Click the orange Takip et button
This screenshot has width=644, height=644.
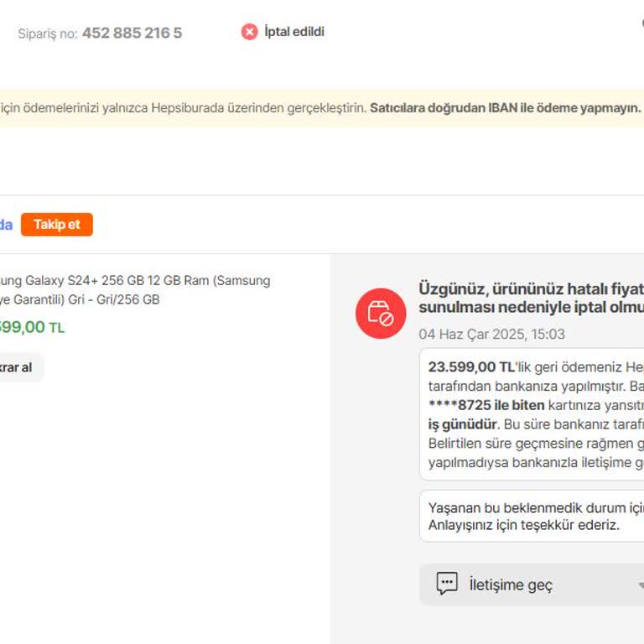tap(57, 224)
